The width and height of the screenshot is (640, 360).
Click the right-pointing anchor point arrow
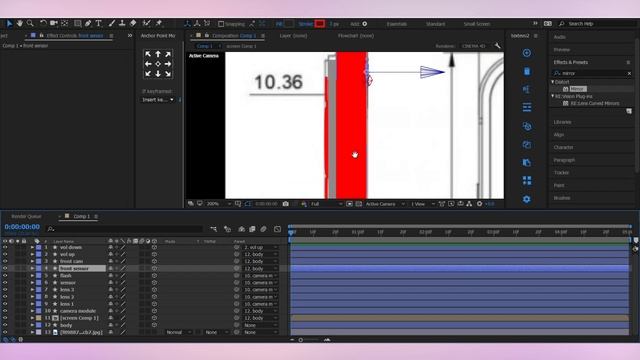pyautogui.click(x=168, y=64)
